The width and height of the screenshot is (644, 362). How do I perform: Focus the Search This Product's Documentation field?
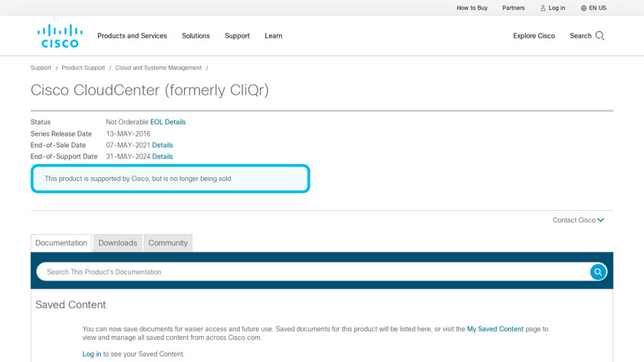[314, 271]
